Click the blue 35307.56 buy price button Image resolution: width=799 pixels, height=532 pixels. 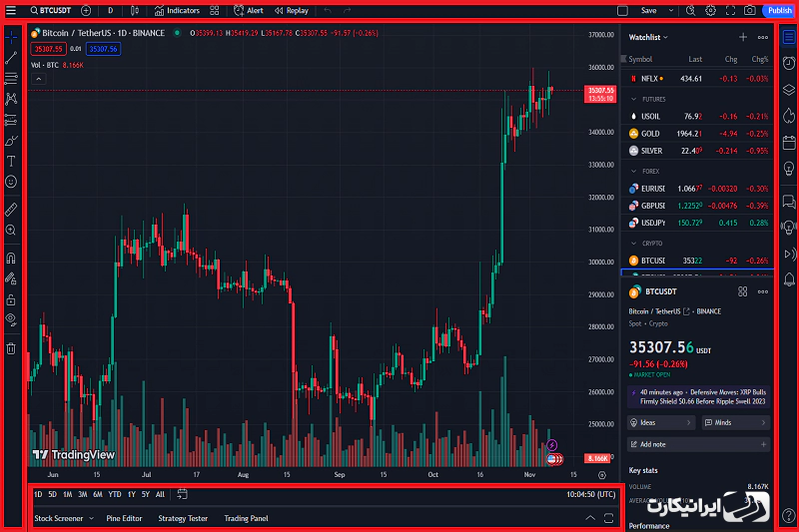pyautogui.click(x=104, y=49)
